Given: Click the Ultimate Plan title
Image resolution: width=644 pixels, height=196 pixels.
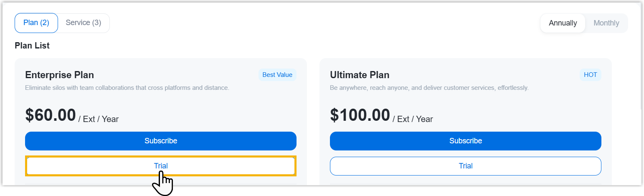Looking at the screenshot, I should pyautogui.click(x=360, y=75).
